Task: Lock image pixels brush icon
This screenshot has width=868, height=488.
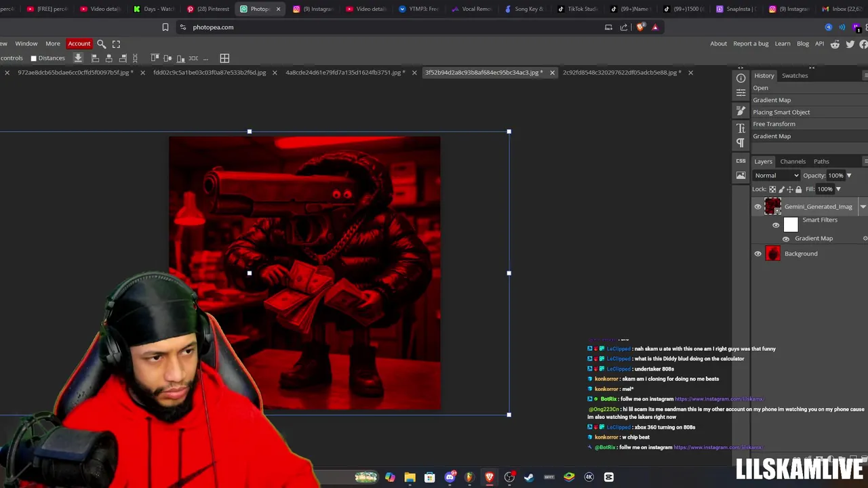Action: [x=781, y=190]
